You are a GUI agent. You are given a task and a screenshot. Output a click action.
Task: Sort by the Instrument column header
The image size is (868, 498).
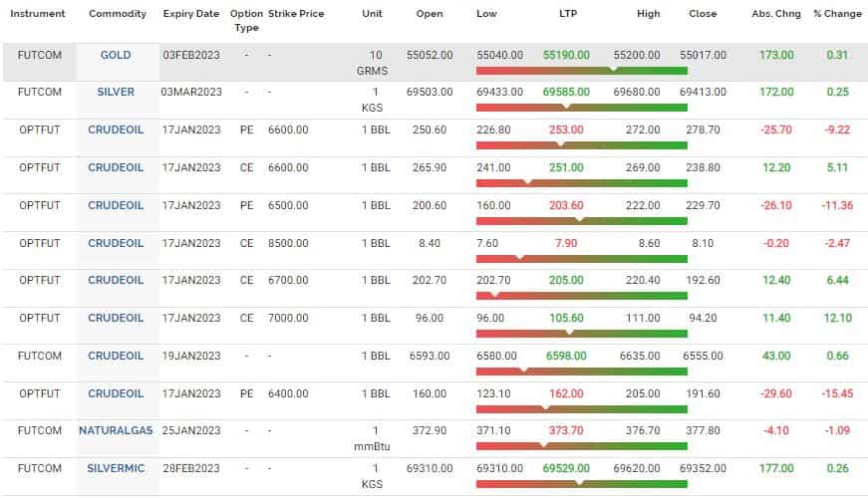point(38,13)
